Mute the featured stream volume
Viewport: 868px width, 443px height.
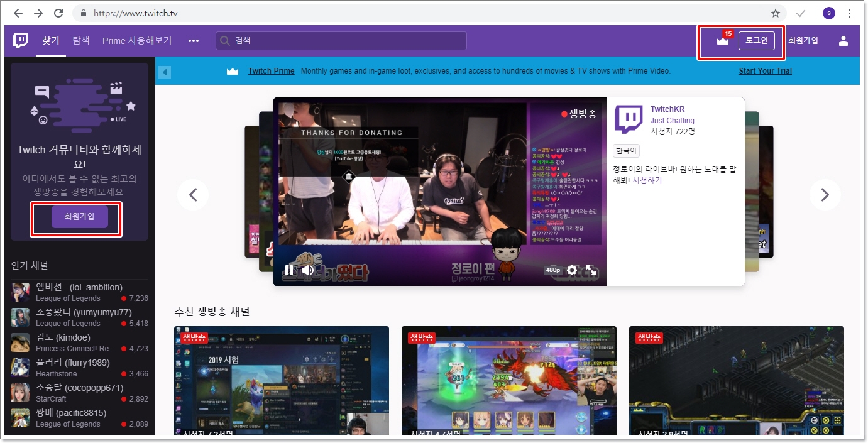307,270
